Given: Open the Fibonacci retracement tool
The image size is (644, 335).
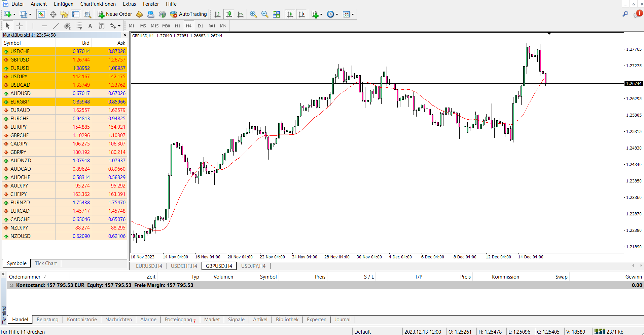Looking at the screenshot, I should click(x=79, y=26).
